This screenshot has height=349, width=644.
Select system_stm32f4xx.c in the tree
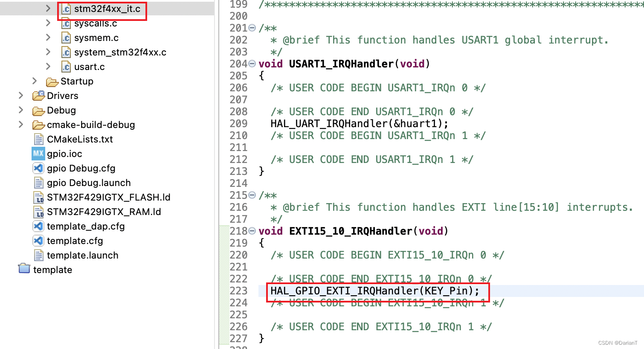120,52
